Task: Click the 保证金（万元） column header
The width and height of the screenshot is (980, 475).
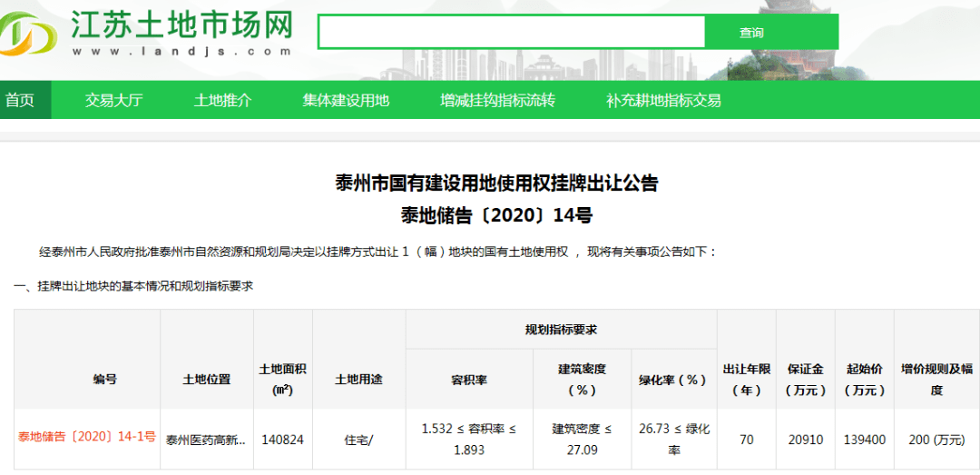Action: (x=806, y=380)
